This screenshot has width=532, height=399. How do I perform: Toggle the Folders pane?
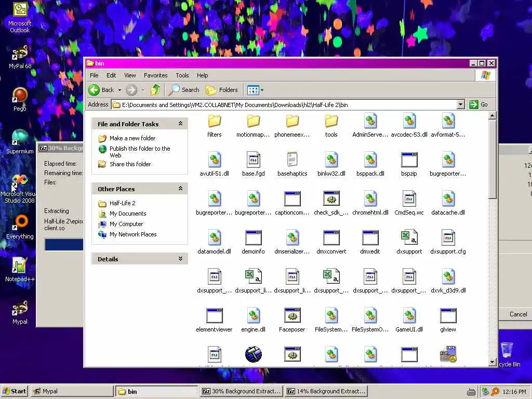coord(222,90)
